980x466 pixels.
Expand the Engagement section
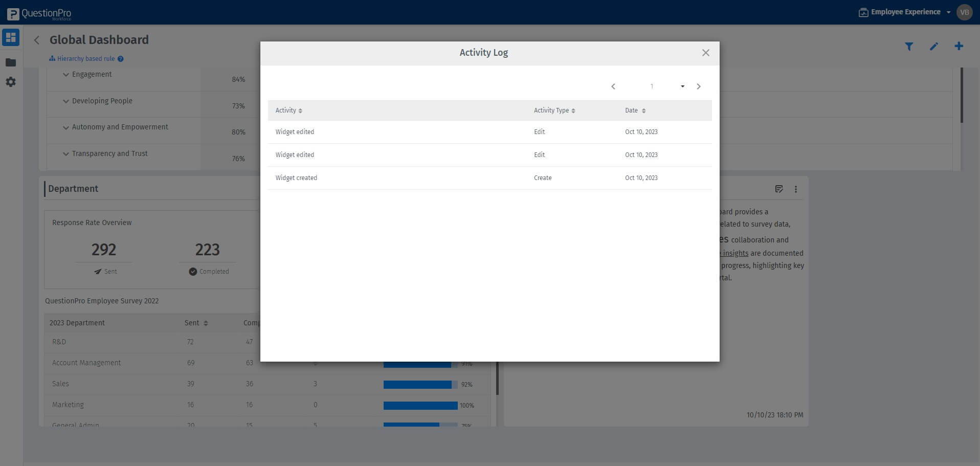tap(66, 74)
